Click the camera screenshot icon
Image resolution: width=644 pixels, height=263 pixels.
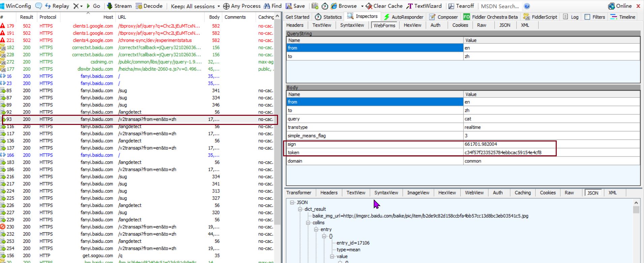pos(315,6)
